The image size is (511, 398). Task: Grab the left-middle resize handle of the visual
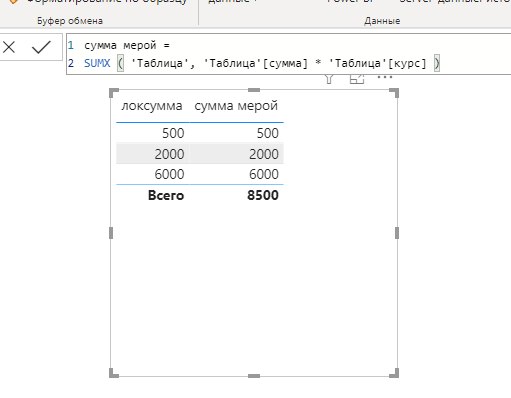pyautogui.click(x=111, y=233)
